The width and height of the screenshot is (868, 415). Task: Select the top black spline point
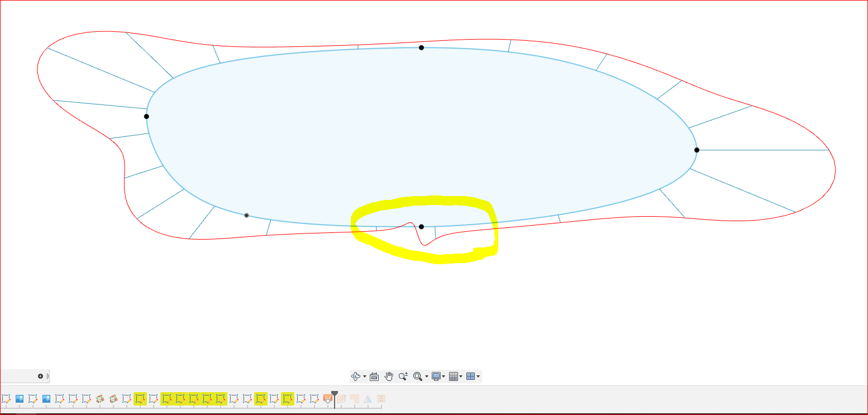pos(421,47)
